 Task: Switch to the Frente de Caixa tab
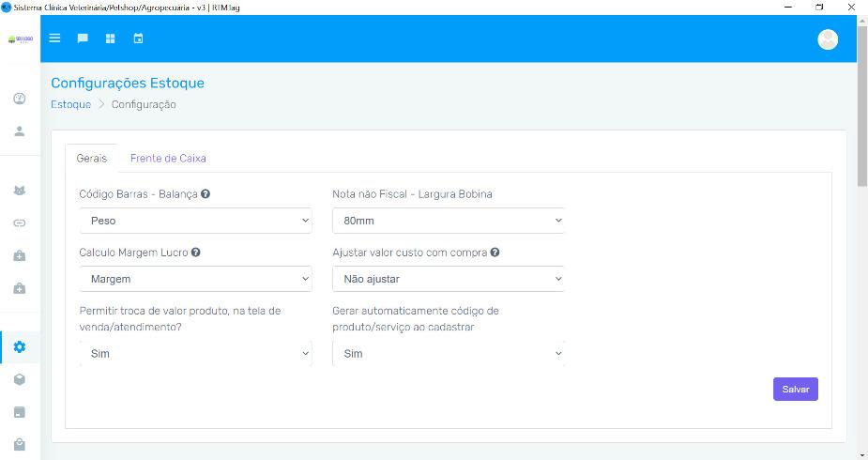pos(168,159)
